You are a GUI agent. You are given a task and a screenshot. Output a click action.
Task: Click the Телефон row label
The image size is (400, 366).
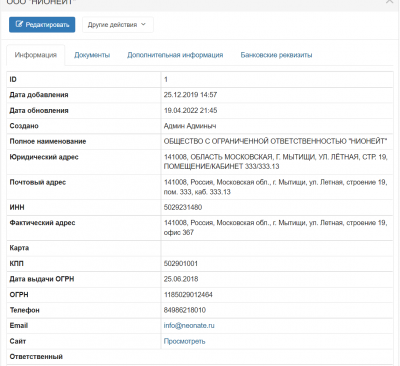coord(24,310)
